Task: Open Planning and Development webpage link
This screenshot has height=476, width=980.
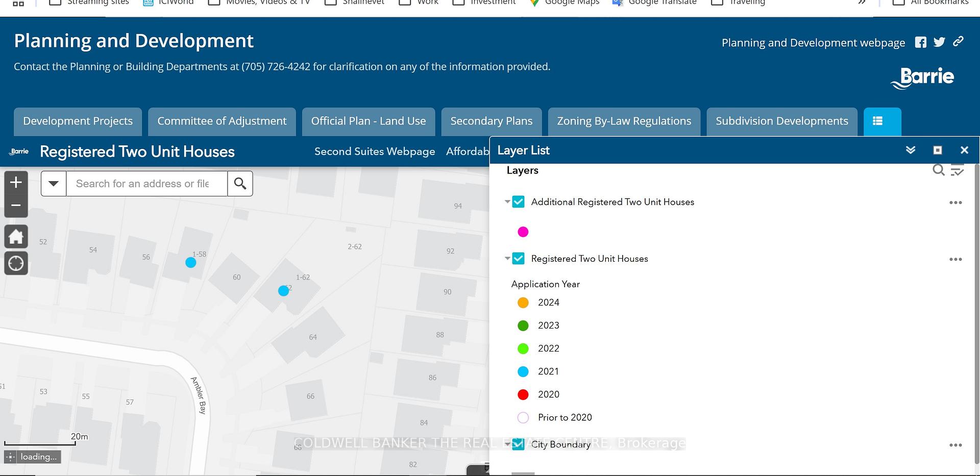Action: (813, 43)
